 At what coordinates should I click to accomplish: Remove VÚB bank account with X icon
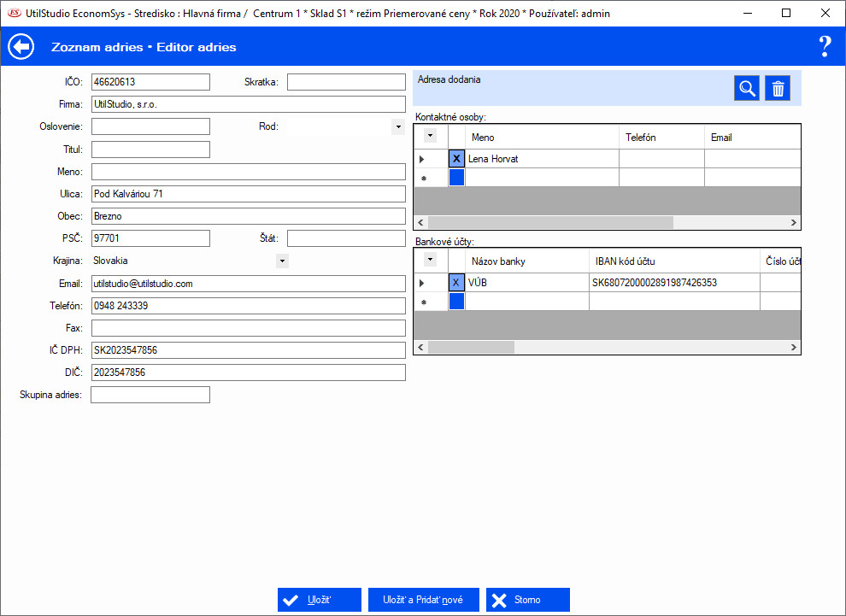pos(456,283)
